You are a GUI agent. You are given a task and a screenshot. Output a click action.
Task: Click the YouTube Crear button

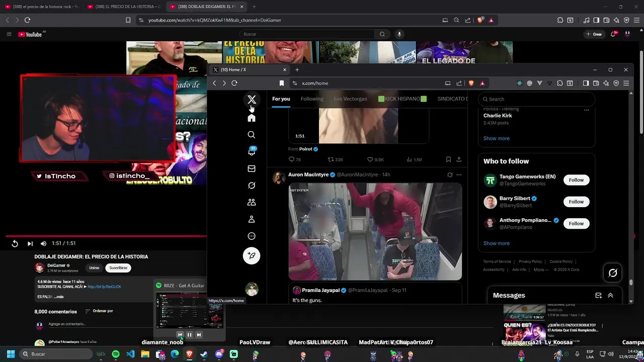point(594,34)
